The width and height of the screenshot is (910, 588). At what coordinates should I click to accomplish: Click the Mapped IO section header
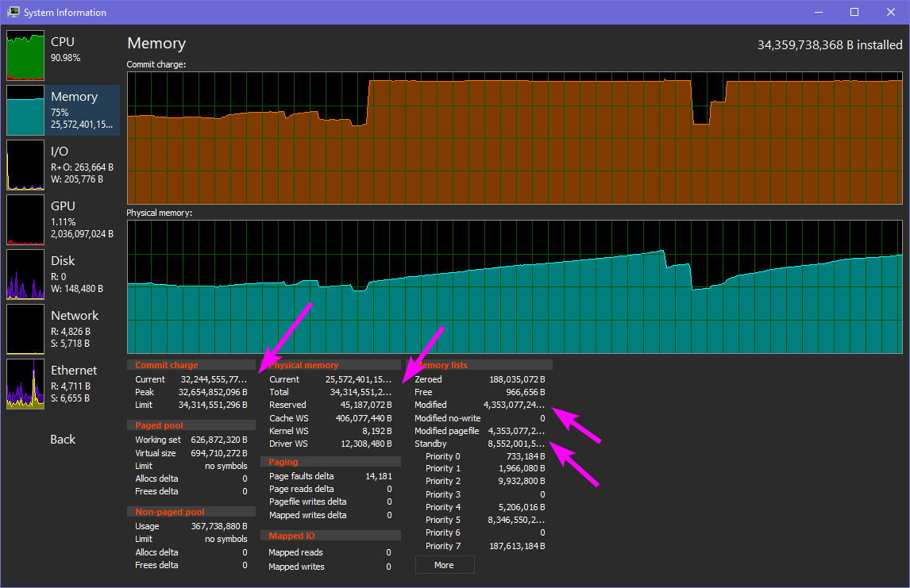331,536
